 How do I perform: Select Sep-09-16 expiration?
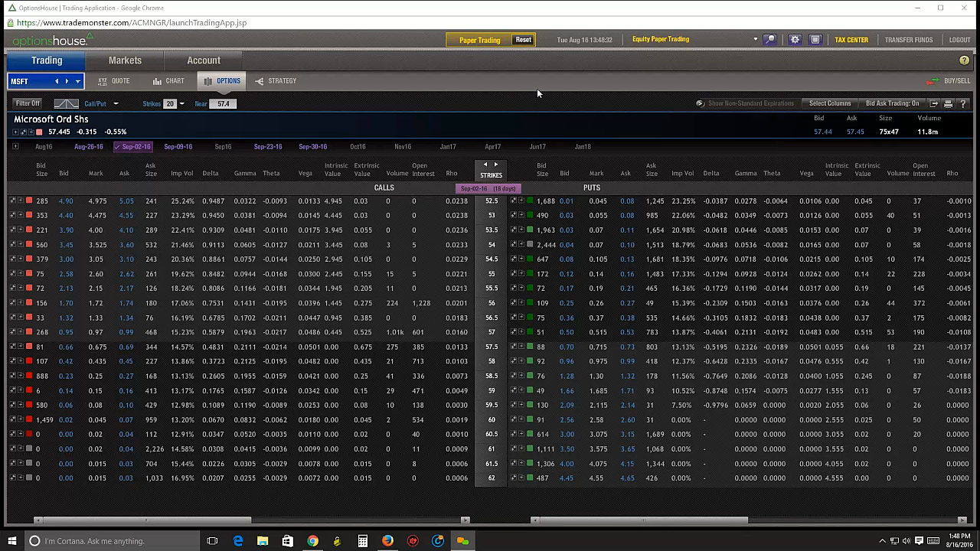tap(178, 147)
